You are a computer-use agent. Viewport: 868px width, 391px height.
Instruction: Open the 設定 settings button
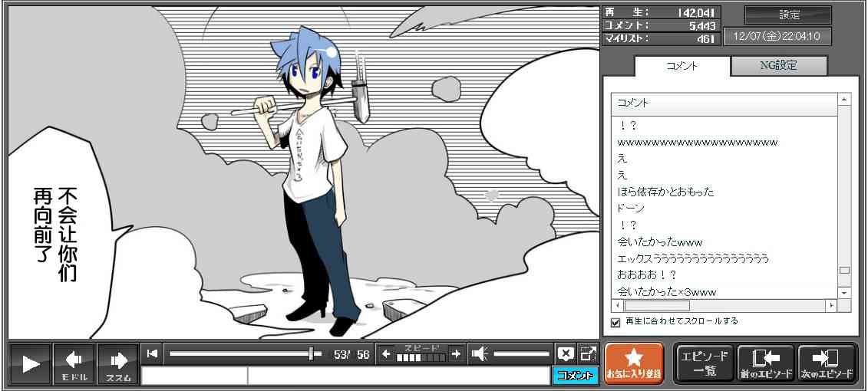(788, 15)
